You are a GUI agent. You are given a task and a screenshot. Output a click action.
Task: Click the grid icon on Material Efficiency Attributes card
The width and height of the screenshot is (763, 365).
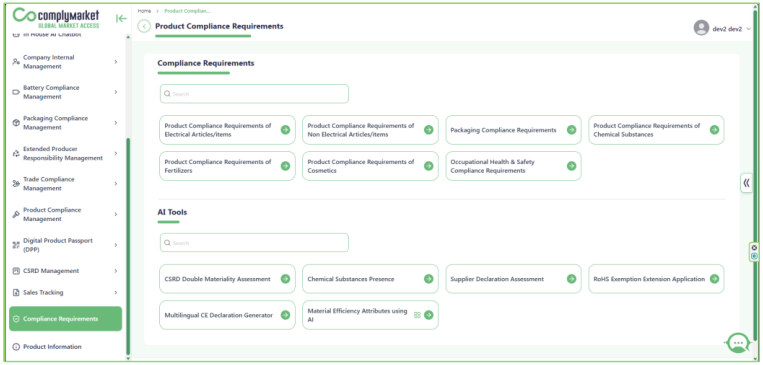(417, 315)
